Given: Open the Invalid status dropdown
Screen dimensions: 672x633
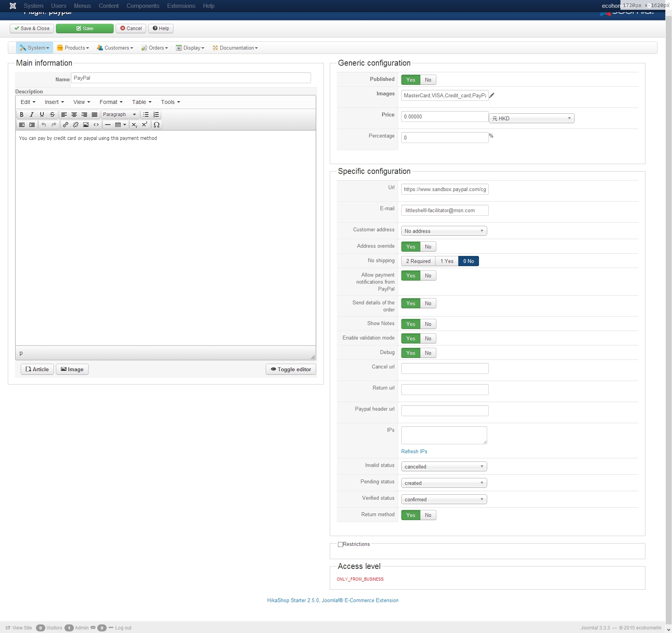Looking at the screenshot, I should click(444, 467).
